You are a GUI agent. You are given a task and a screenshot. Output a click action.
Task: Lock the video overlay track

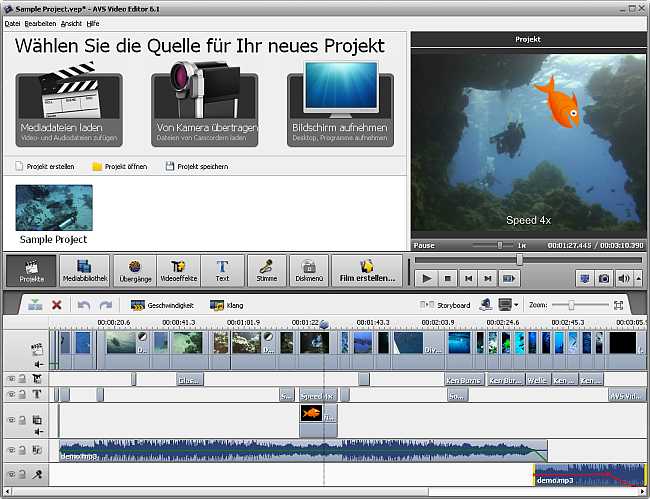pyautogui.click(x=22, y=419)
